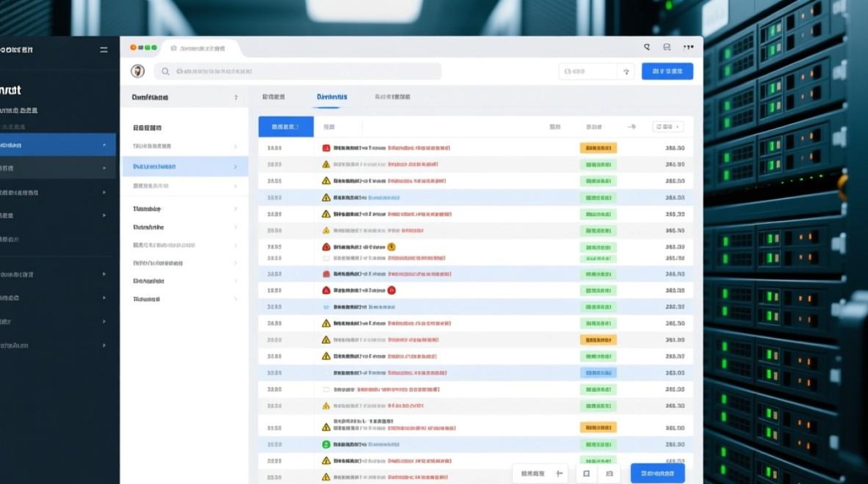
Task: Click the green circle status icon in the table
Action: click(x=326, y=444)
